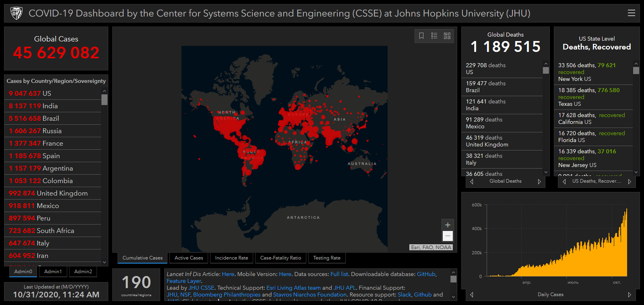
Task: Select Florida US deaths entry
Action: [594, 137]
